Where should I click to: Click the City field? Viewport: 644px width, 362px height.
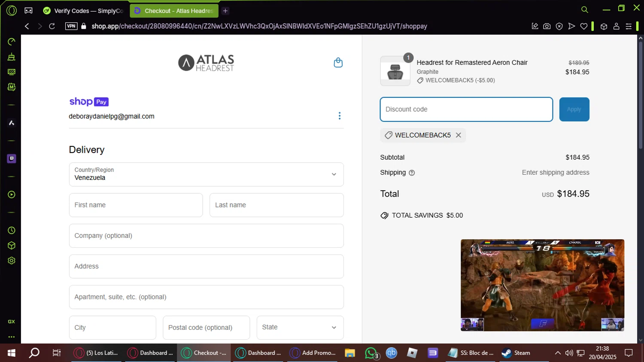(112, 328)
